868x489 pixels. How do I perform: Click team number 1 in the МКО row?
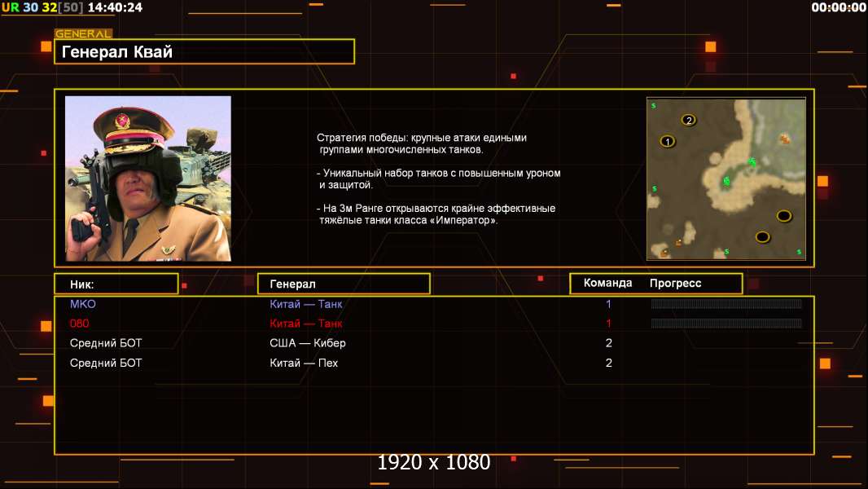pyautogui.click(x=608, y=304)
